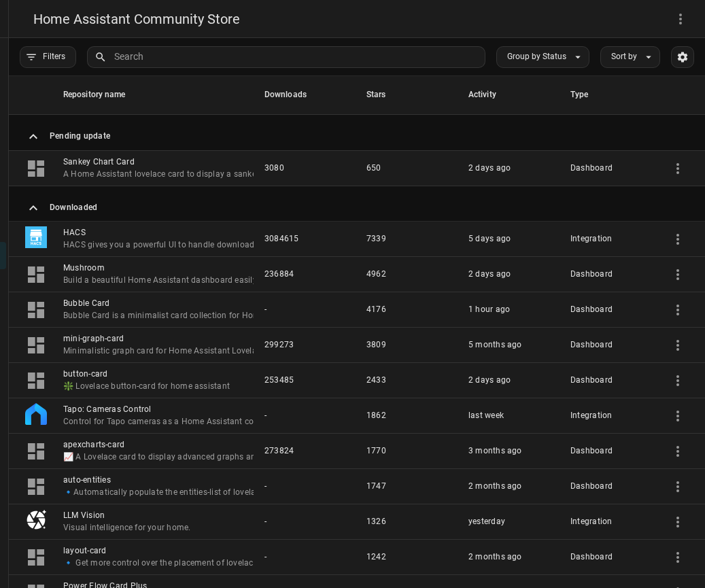Screen dimensions: 705x588
Task: Click the Home Assistant Community Store title
Action: point(136,19)
